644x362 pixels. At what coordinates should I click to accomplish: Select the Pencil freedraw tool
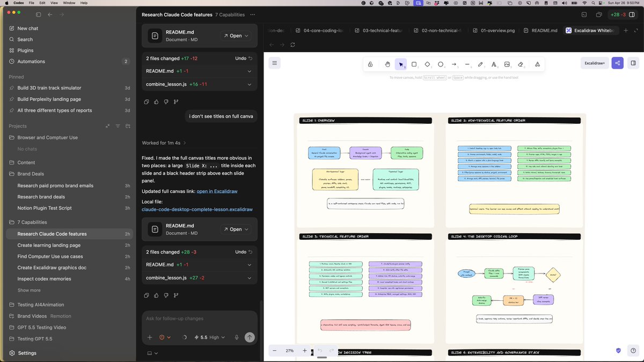point(480,64)
